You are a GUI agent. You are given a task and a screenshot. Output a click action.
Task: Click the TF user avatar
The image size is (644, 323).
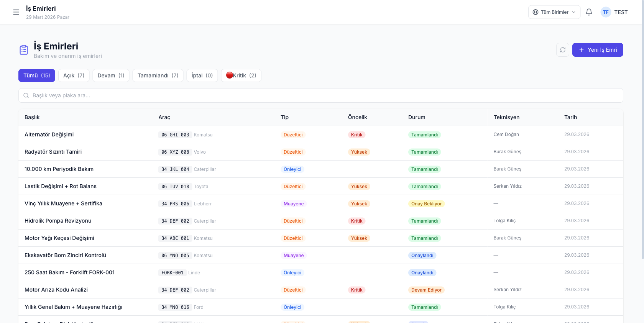tap(606, 12)
